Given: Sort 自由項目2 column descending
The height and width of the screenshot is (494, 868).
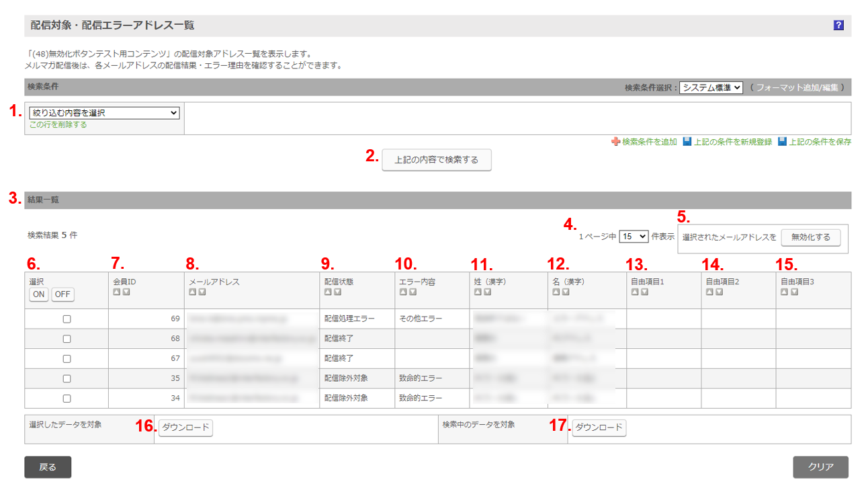Looking at the screenshot, I should [x=719, y=292].
